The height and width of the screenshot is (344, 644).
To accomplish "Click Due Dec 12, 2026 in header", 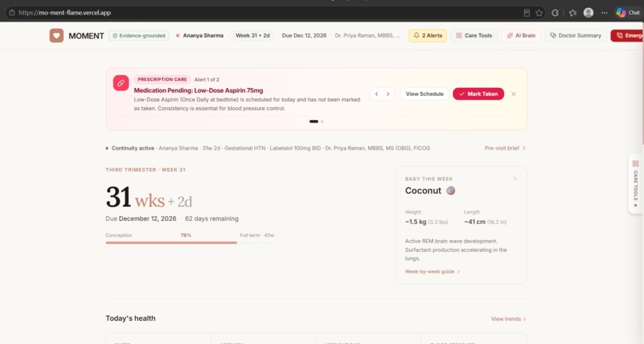I will tap(304, 36).
